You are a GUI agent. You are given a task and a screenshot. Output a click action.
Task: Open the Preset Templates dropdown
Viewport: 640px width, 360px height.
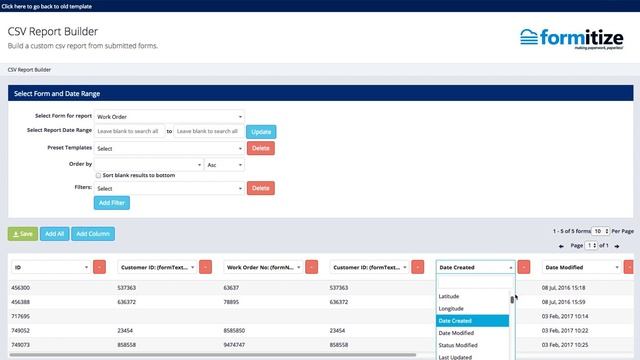click(169, 149)
